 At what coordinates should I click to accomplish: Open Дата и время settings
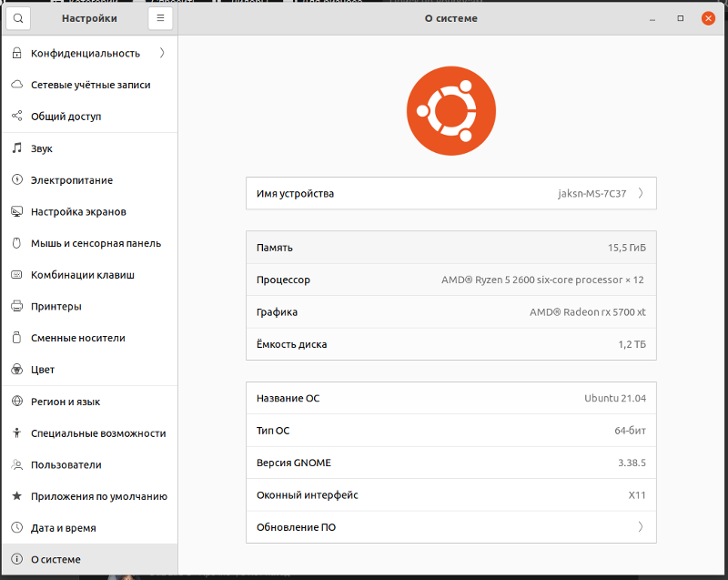[89, 527]
